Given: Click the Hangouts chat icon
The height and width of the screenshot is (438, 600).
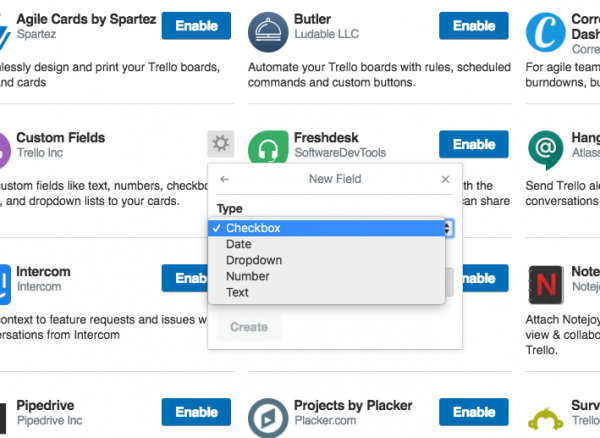Looking at the screenshot, I should tap(546, 150).
